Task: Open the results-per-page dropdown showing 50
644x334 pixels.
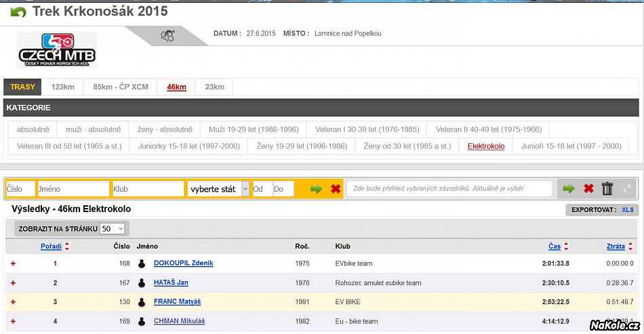Action: click(x=113, y=229)
